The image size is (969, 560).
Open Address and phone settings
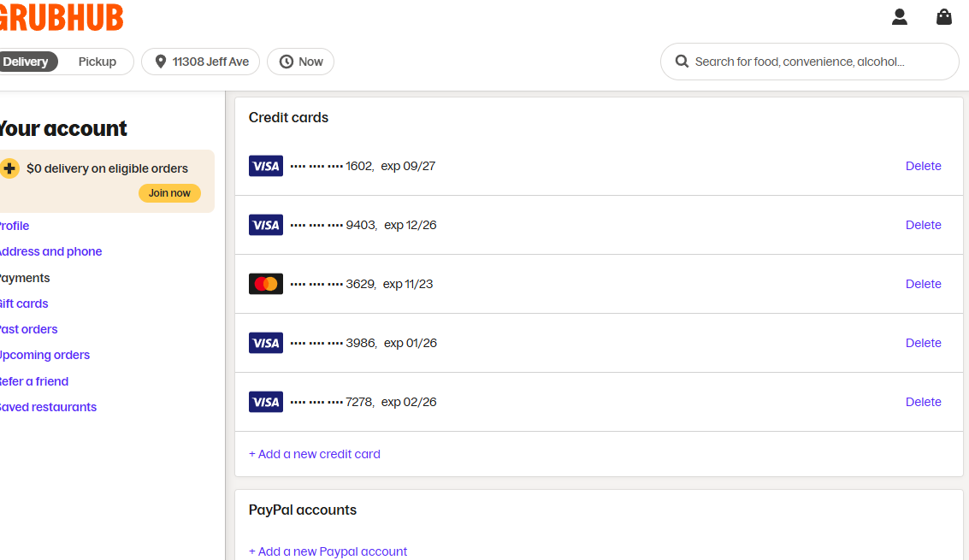(50, 251)
